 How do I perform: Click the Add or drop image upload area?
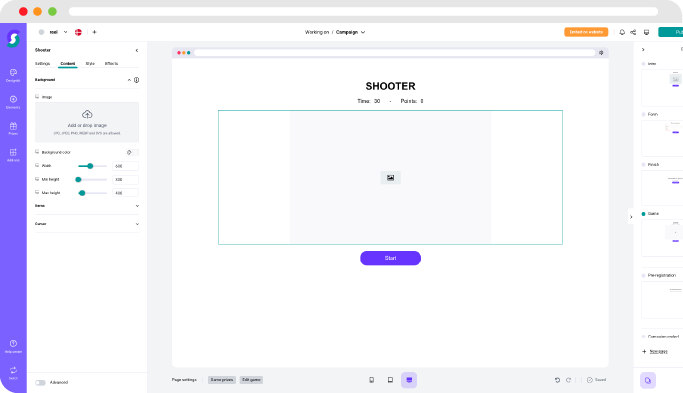click(87, 122)
